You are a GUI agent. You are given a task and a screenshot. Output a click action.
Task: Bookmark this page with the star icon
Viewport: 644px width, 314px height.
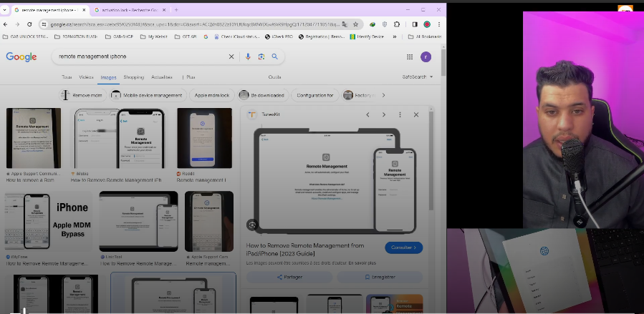click(356, 24)
